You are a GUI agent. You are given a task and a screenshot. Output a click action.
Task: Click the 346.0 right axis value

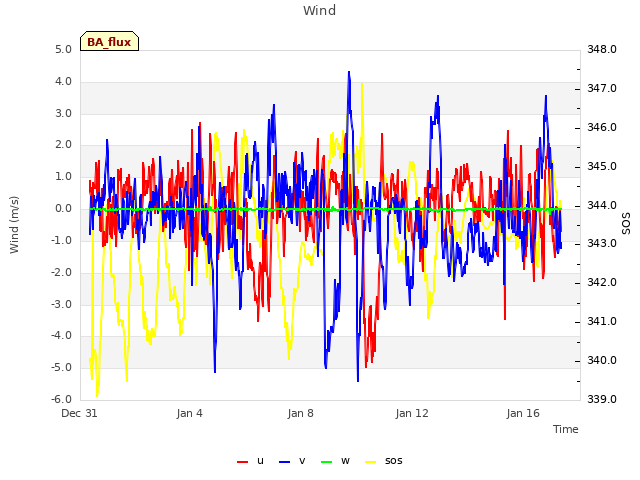(x=602, y=127)
